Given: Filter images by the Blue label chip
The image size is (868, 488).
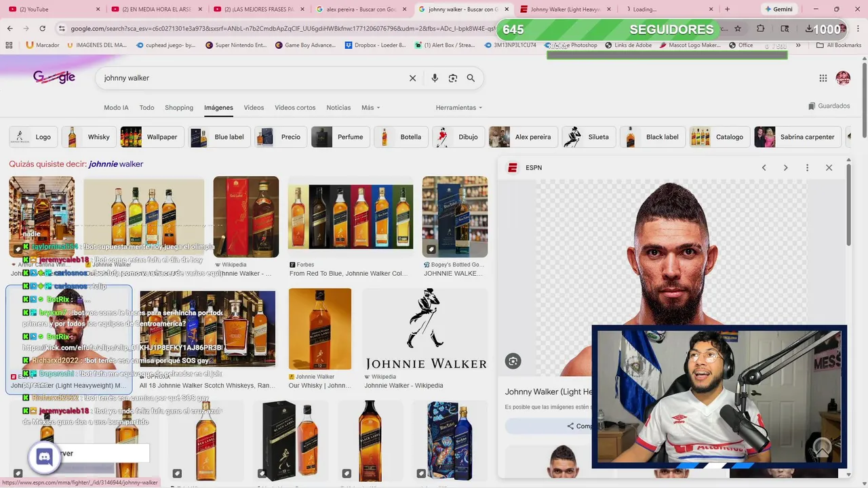Looking at the screenshot, I should tap(218, 137).
